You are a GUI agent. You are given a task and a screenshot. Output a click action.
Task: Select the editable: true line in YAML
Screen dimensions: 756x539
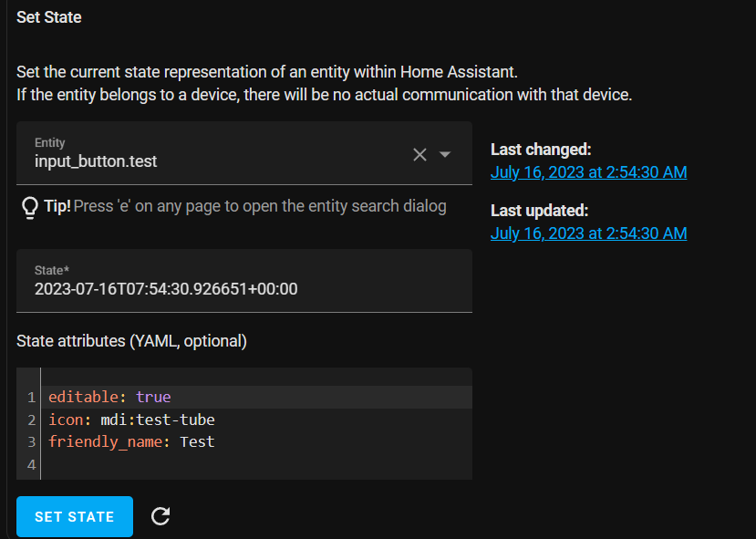tap(109, 397)
